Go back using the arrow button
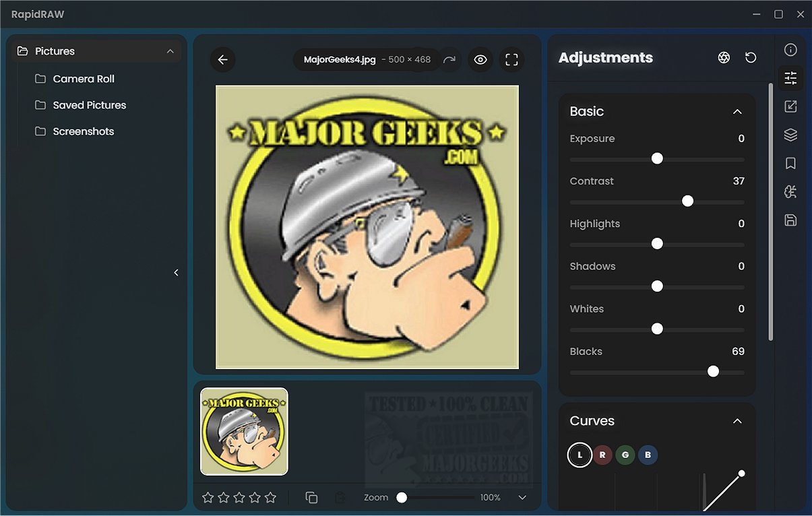This screenshot has width=812, height=516. (223, 59)
